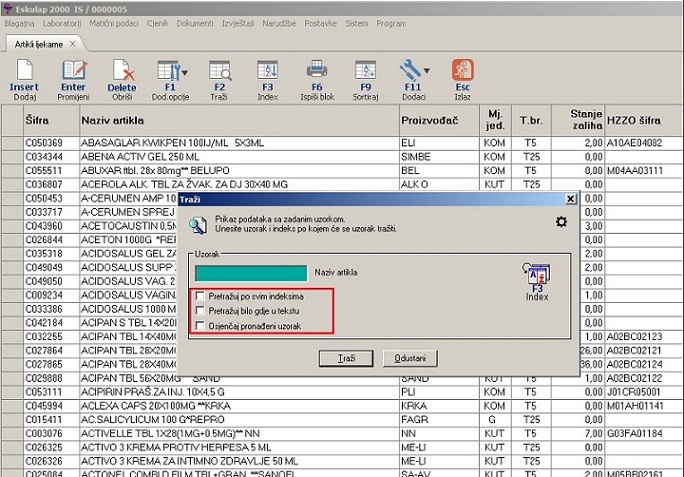Click the Esc Izlaz exit icon
684x477 pixels.
463,71
